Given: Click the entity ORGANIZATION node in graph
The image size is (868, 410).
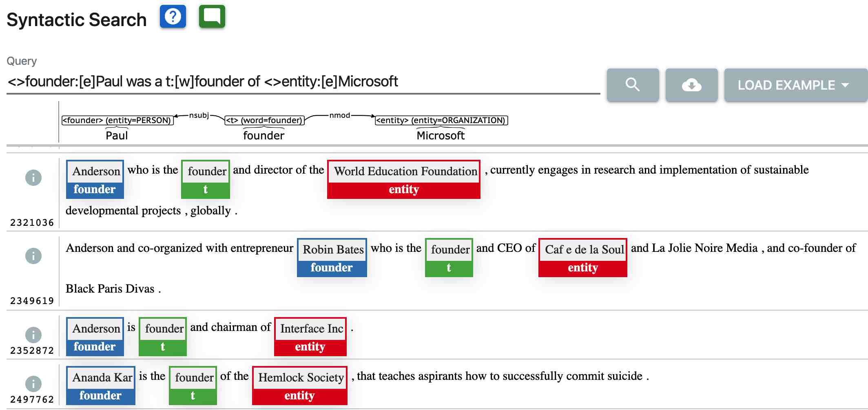Looking at the screenshot, I should coord(441,120).
